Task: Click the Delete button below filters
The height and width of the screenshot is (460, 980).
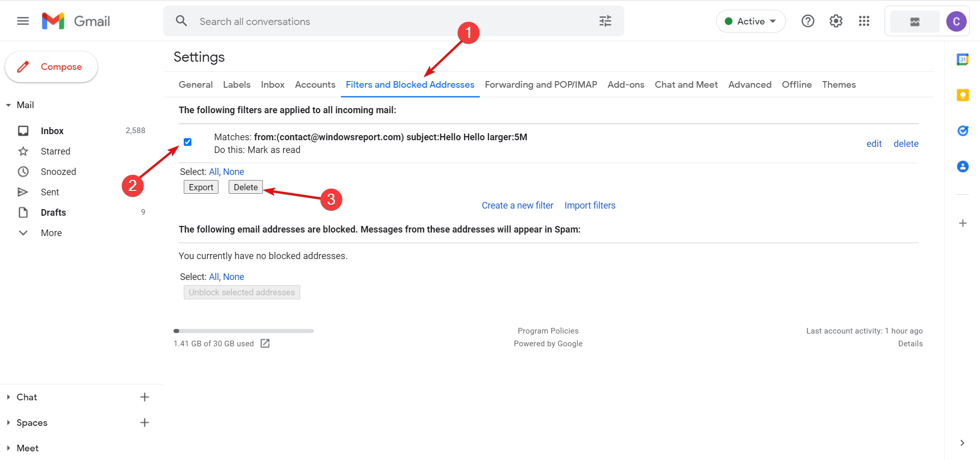Action: (x=246, y=187)
